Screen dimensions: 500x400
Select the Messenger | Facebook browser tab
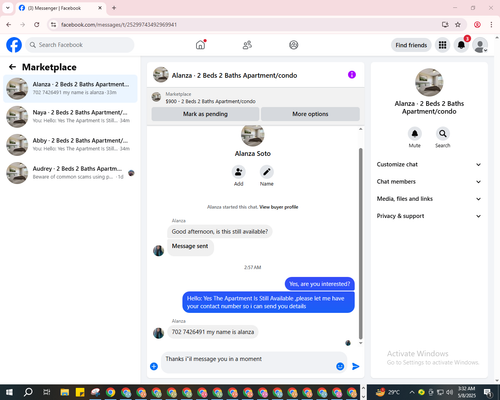(x=60, y=8)
